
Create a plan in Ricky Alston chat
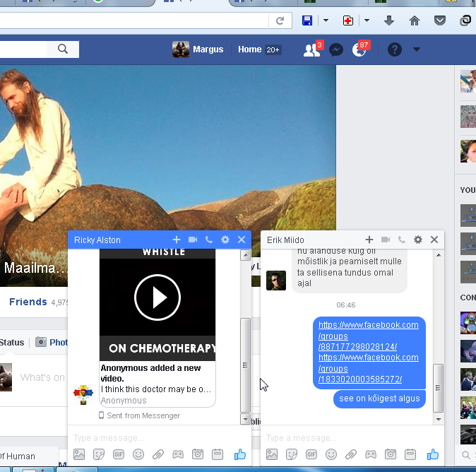coord(218,454)
